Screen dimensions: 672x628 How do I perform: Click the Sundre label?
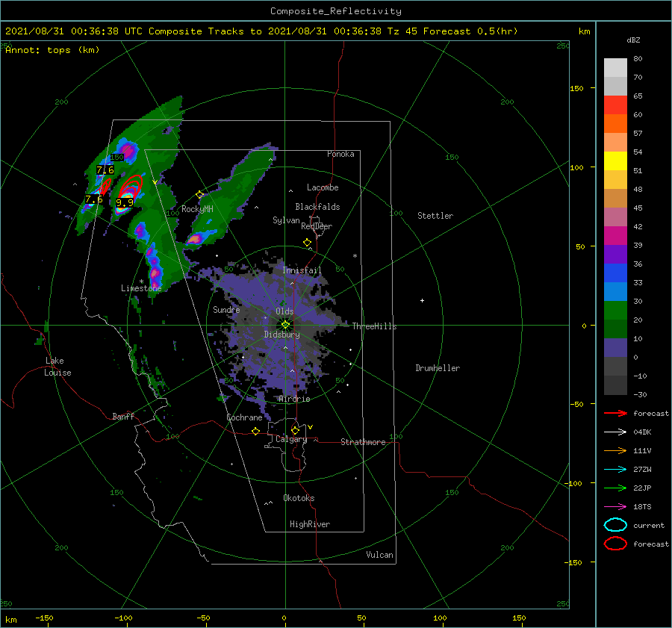(226, 309)
